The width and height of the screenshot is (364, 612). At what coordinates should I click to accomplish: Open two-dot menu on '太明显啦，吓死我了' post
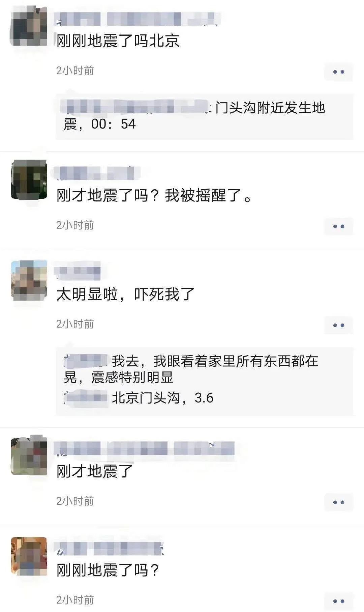pos(338,325)
